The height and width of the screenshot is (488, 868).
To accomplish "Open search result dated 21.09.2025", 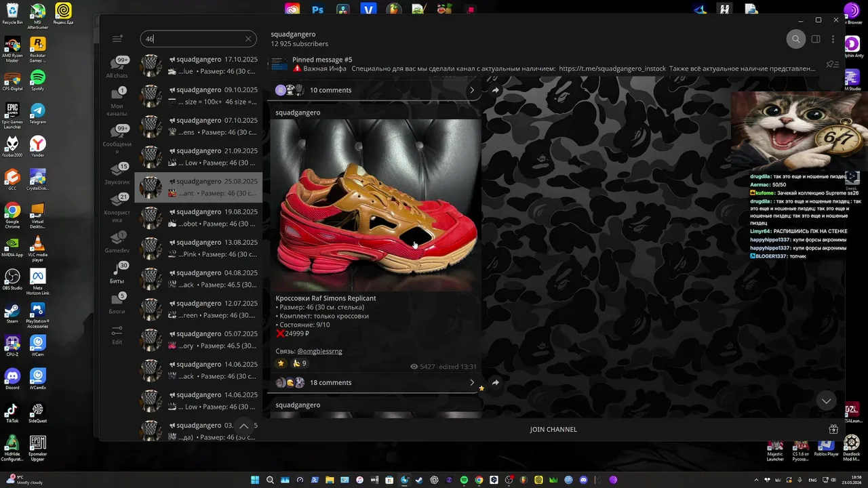I will click(199, 157).
